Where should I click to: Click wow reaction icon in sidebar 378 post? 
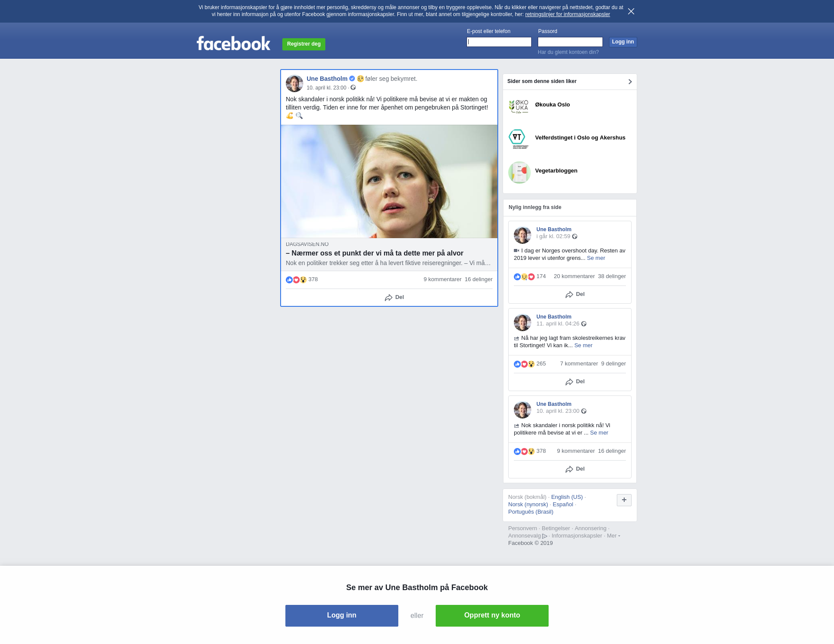tap(531, 451)
